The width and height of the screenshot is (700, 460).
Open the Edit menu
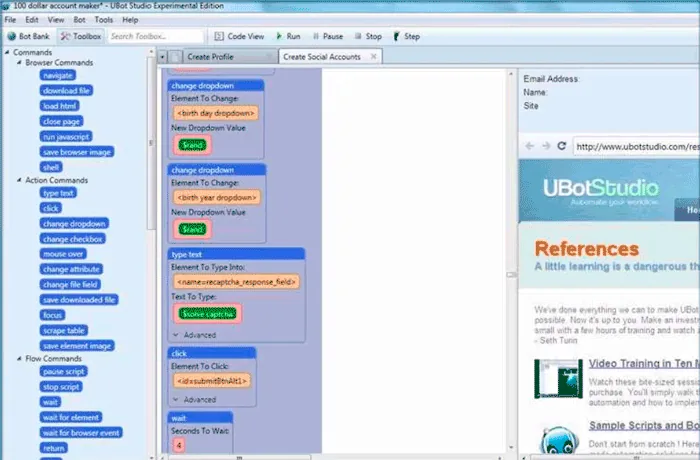pyautogui.click(x=32, y=20)
